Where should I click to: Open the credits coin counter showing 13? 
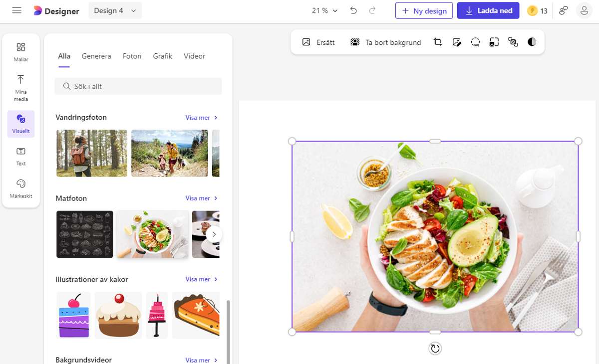pyautogui.click(x=537, y=10)
